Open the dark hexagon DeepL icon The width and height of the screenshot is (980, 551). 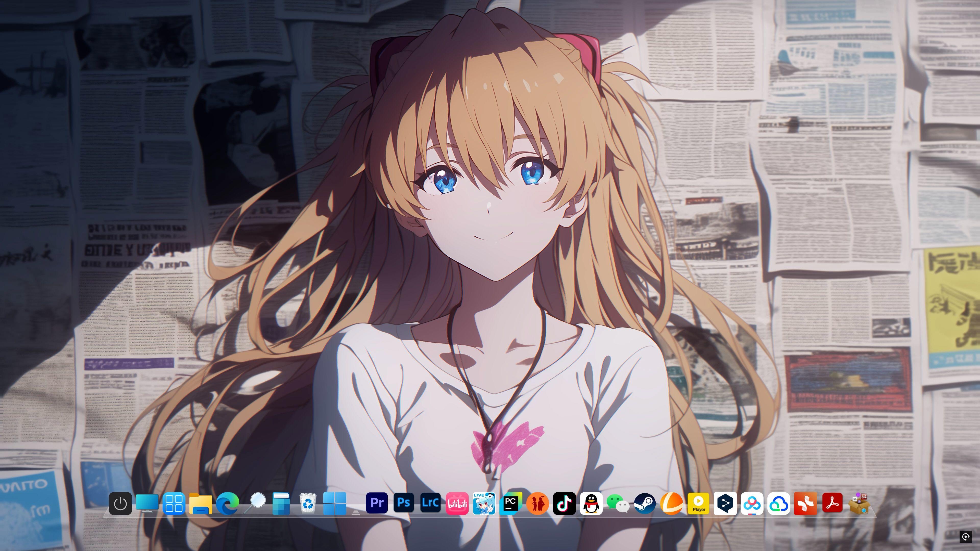[725, 504]
